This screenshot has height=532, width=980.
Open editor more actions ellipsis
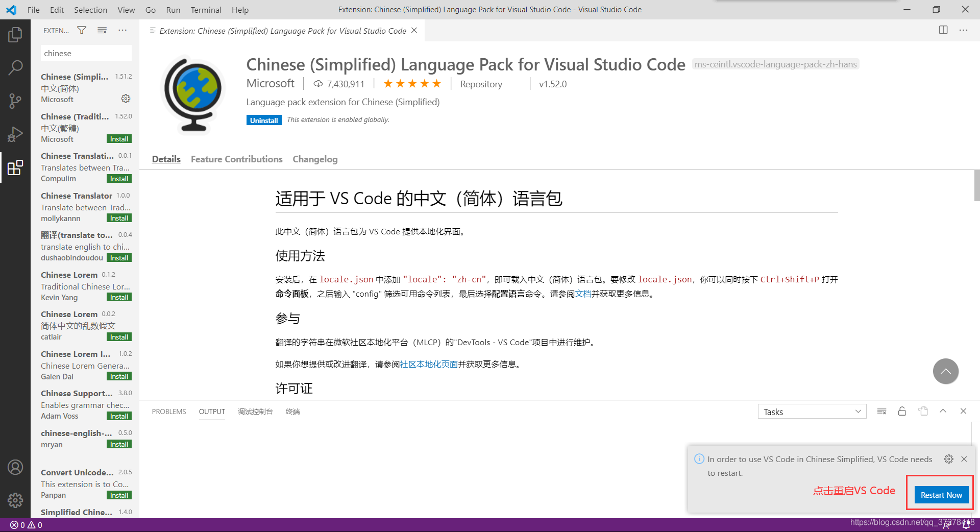(963, 30)
